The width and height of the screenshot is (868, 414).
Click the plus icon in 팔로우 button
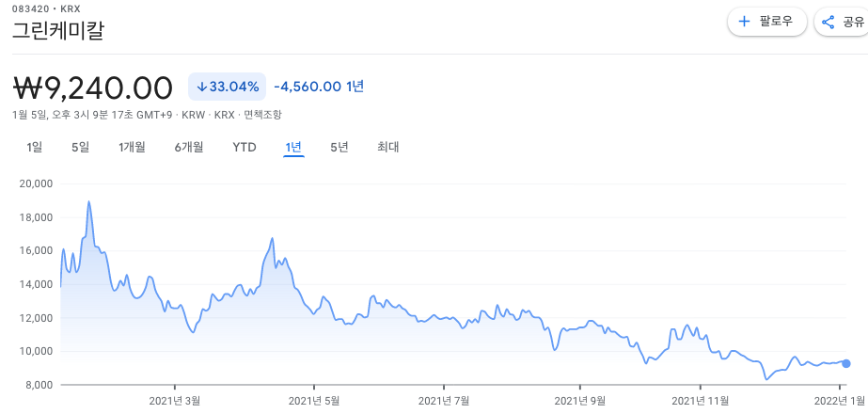point(745,22)
